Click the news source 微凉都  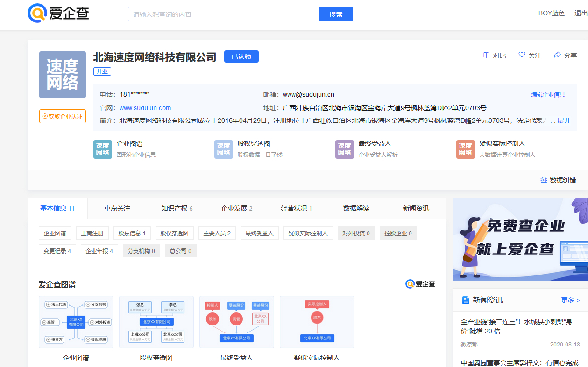469,344
